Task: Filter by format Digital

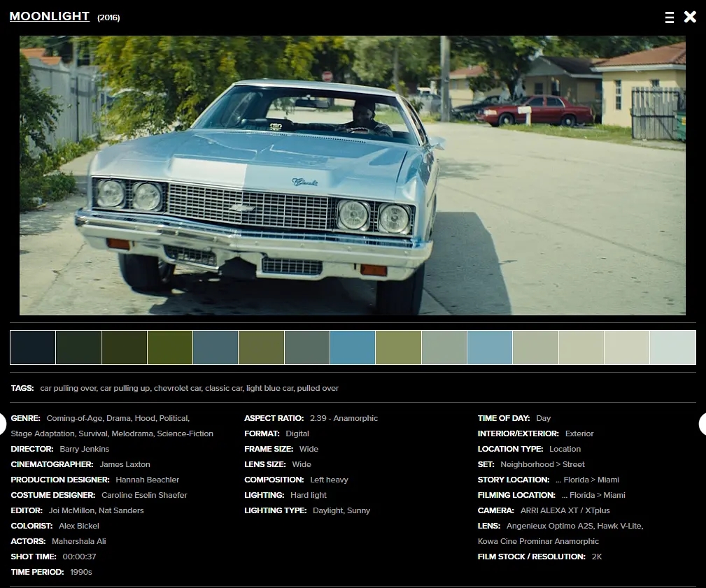Action: [297, 433]
